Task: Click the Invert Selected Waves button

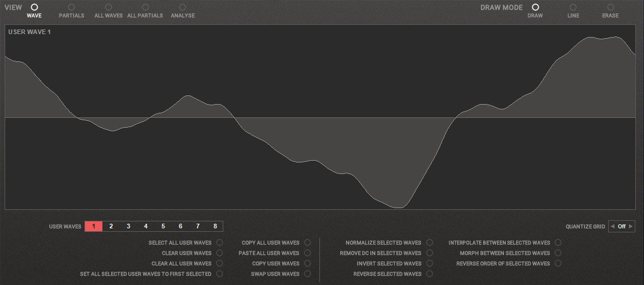Action: [x=429, y=264]
